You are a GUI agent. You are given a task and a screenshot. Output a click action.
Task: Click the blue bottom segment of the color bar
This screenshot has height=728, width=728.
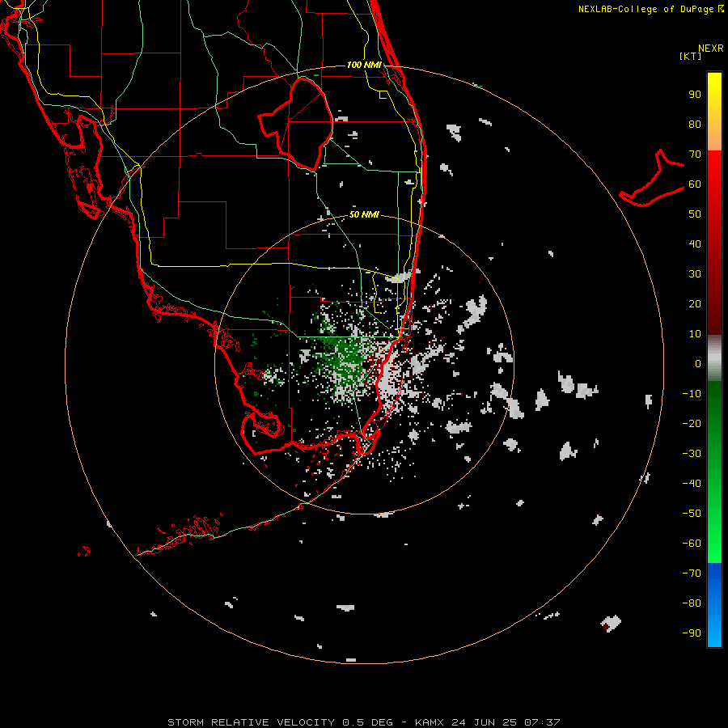714,605
